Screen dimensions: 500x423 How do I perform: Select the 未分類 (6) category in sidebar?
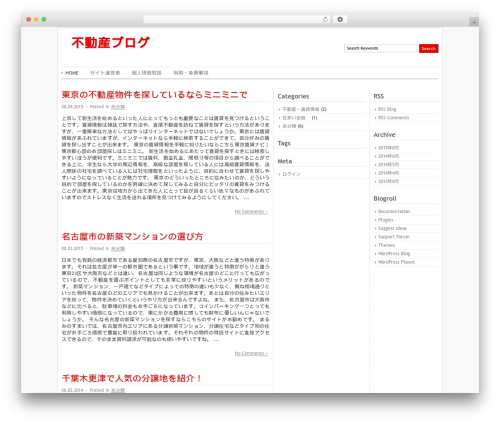point(293,126)
